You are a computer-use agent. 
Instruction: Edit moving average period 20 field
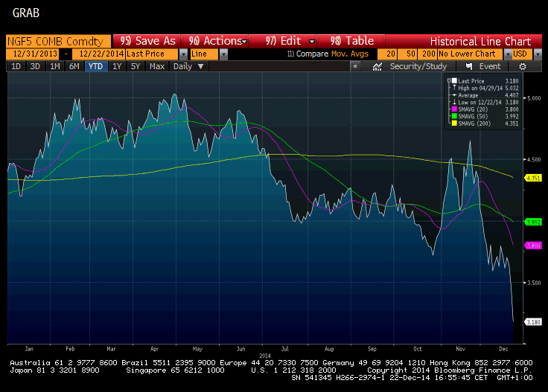(387, 54)
